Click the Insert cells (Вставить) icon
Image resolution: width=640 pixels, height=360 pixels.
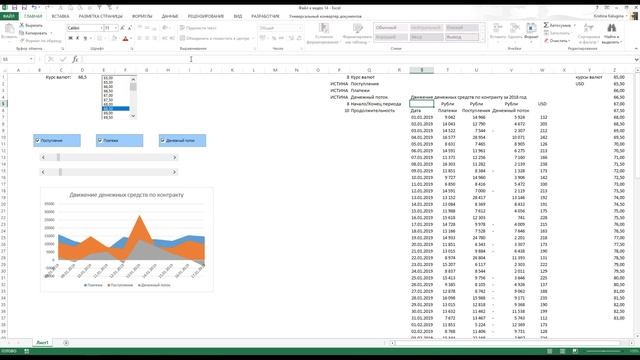tap(498, 28)
